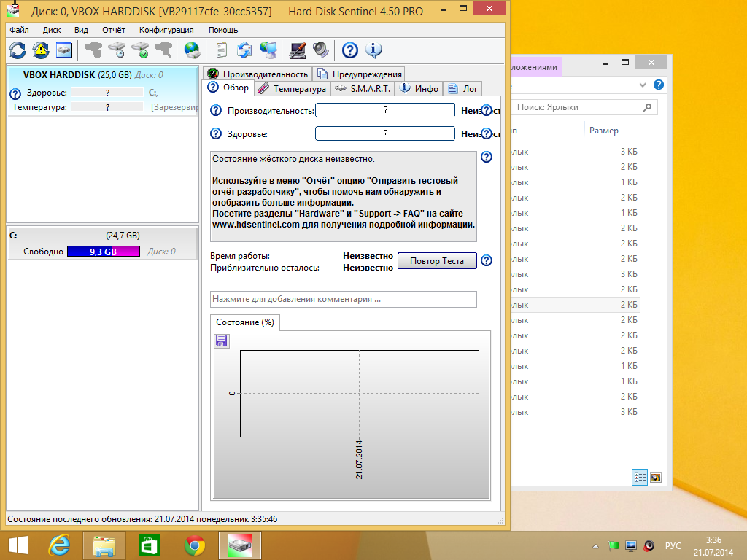Click the toolbar help question mark icon
Image resolution: width=747 pixels, height=560 pixels.
pyautogui.click(x=350, y=50)
